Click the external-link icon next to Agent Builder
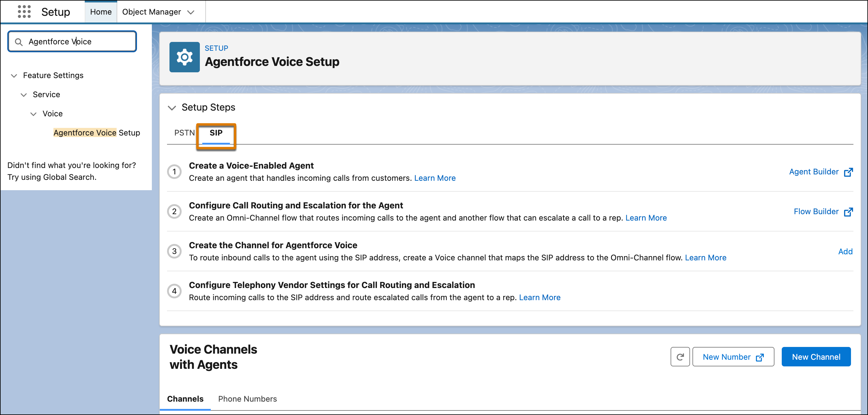The height and width of the screenshot is (415, 868). click(x=849, y=172)
